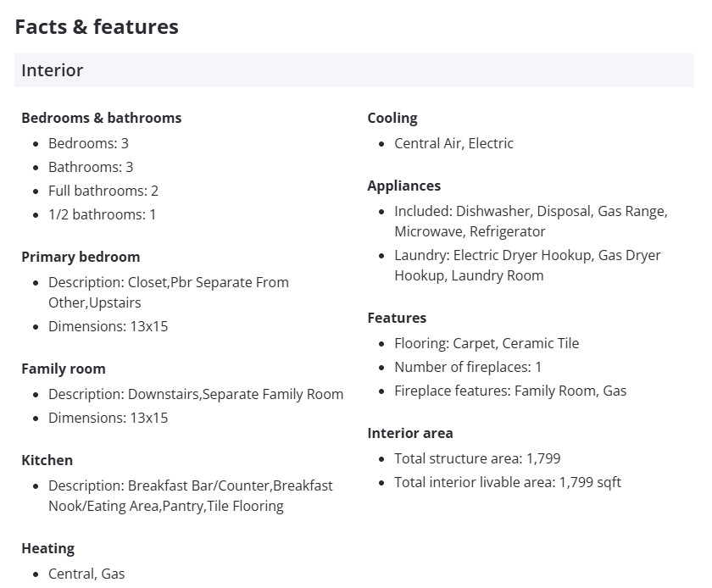Click the Primary bedroom subheading
The height and width of the screenshot is (588, 712).
click(x=81, y=257)
